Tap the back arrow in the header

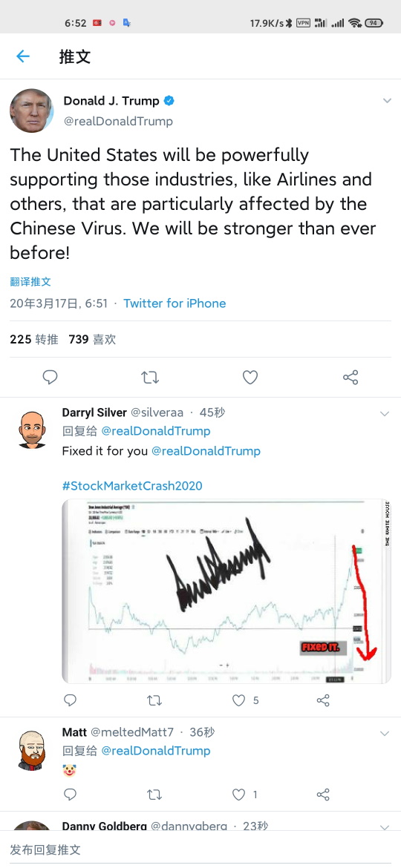pyautogui.click(x=23, y=56)
